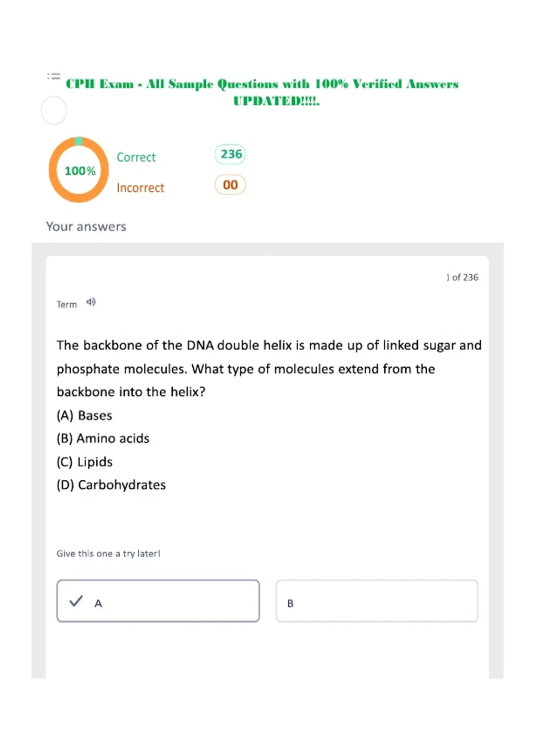534x756 pixels.
Task: Choose answer option A
Action: click(158, 601)
